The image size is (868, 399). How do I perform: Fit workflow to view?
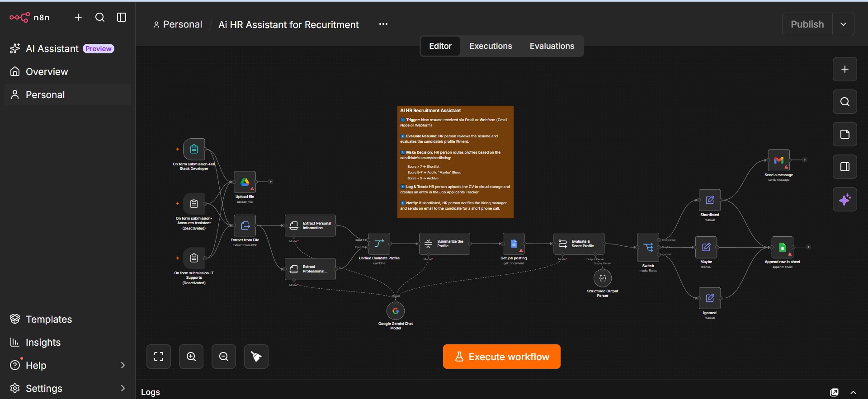159,357
